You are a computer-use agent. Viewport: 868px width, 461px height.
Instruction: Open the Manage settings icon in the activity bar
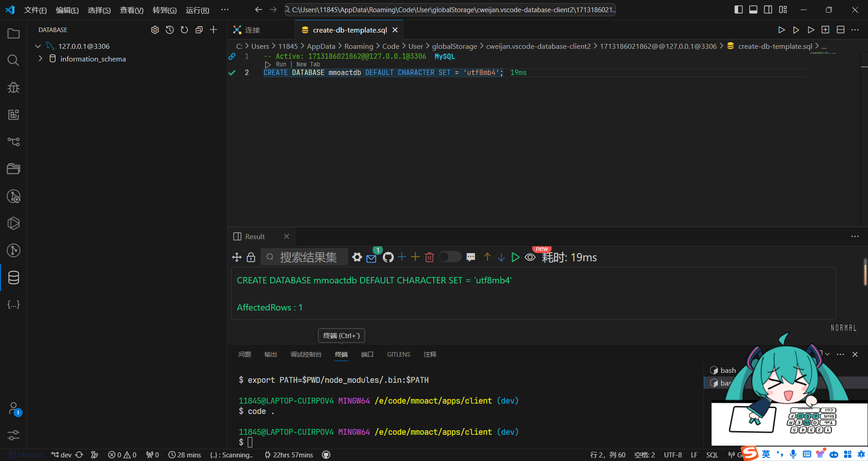pos(14,435)
